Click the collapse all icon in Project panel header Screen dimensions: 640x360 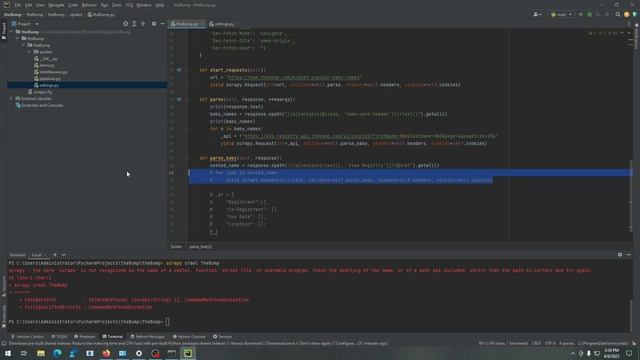point(143,24)
